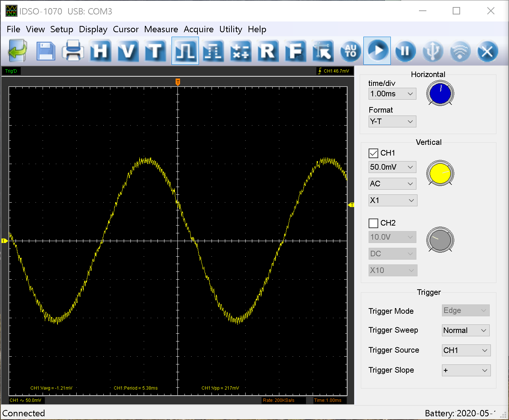Click the CH1:Period = 5.38ms measurement
509x420 pixels.
136,388
